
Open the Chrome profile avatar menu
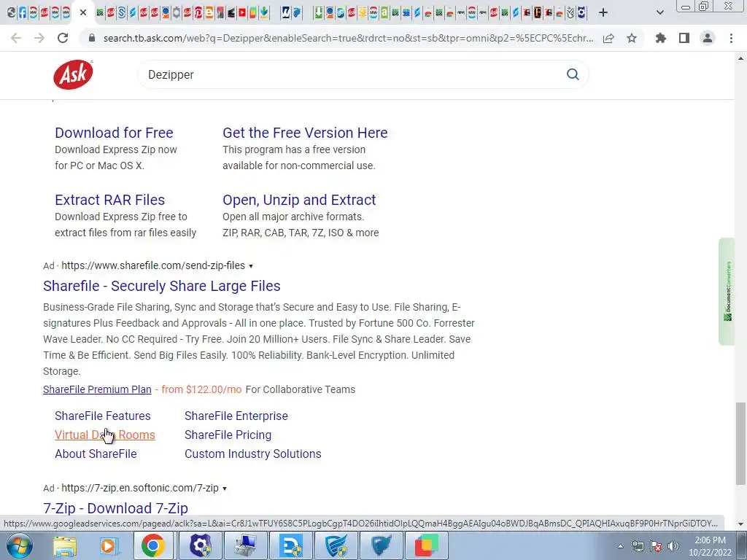point(708,38)
